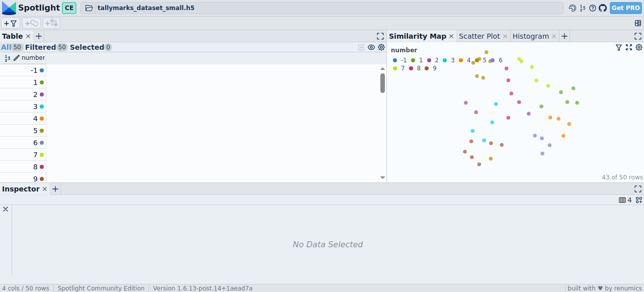Maximize the Inspector panel
Screen dimensions: 644x292
[638, 189]
